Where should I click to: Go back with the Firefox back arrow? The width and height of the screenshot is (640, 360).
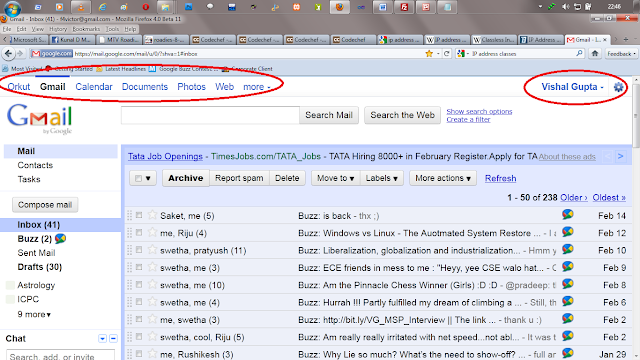[9, 53]
